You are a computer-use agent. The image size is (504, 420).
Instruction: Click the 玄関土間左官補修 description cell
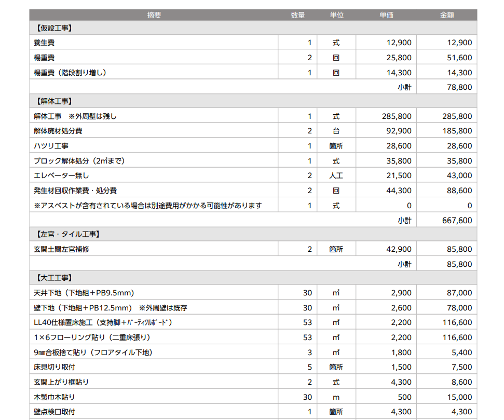coord(61,249)
